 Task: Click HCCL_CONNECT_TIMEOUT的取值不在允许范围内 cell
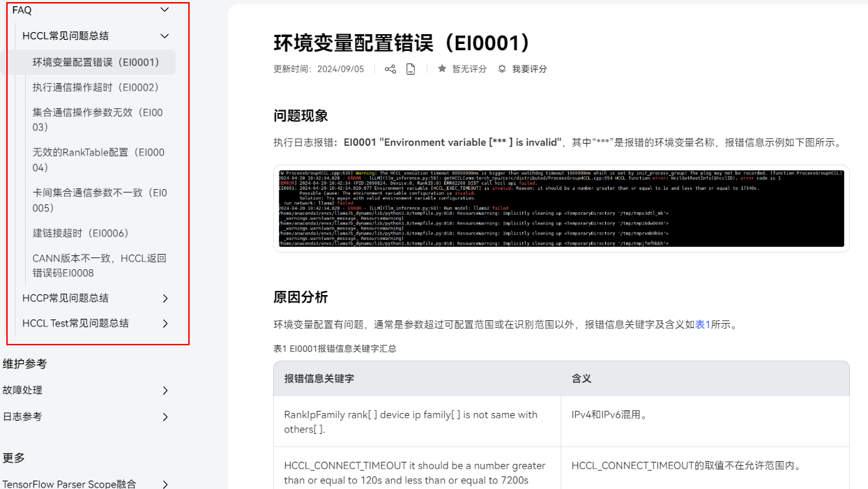pyautogui.click(x=705, y=468)
